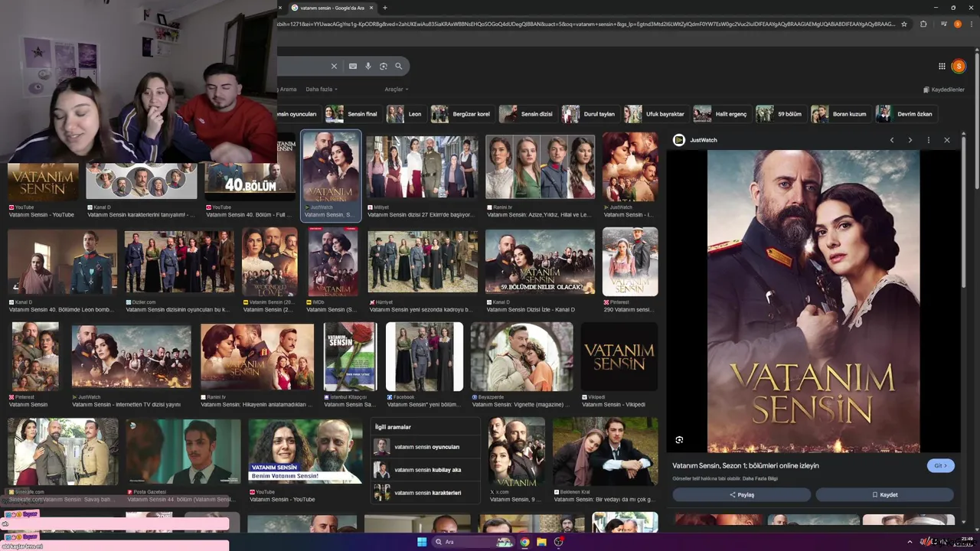This screenshot has width=980, height=551.
Task: Show previous image in preview panel
Action: (892, 140)
